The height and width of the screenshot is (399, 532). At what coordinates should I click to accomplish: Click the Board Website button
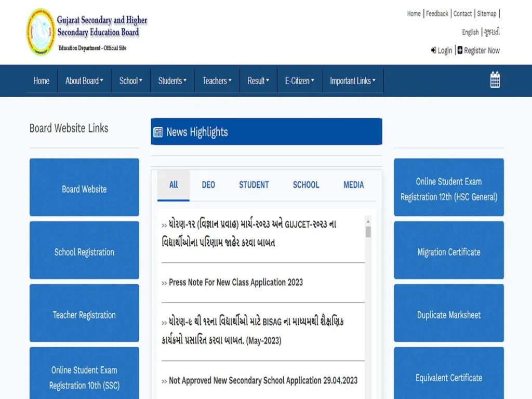(84, 187)
